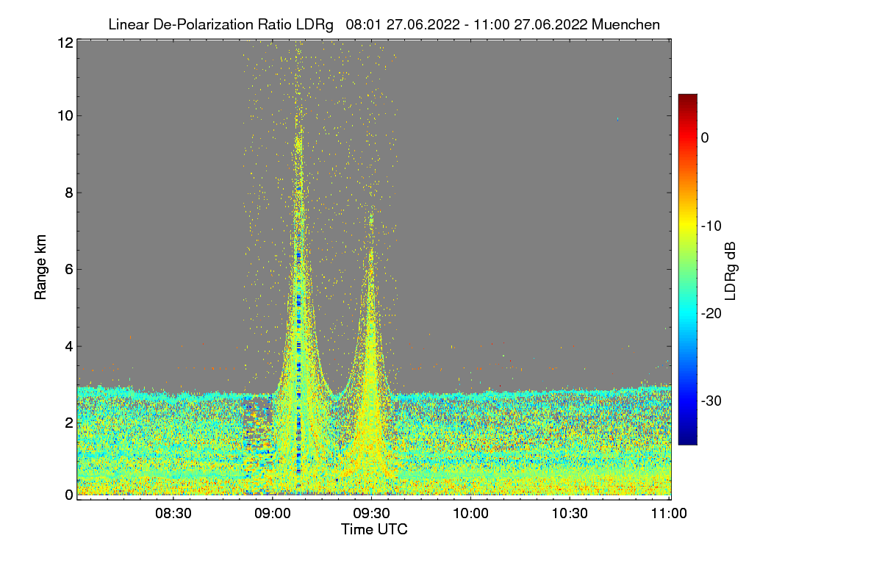Screen dimensions: 882x588
Task: Click the colorbar value label -20
Action: [x=711, y=313]
